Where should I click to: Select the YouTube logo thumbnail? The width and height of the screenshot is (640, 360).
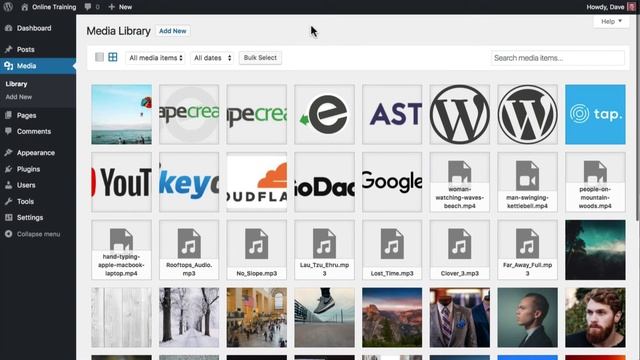(x=122, y=182)
